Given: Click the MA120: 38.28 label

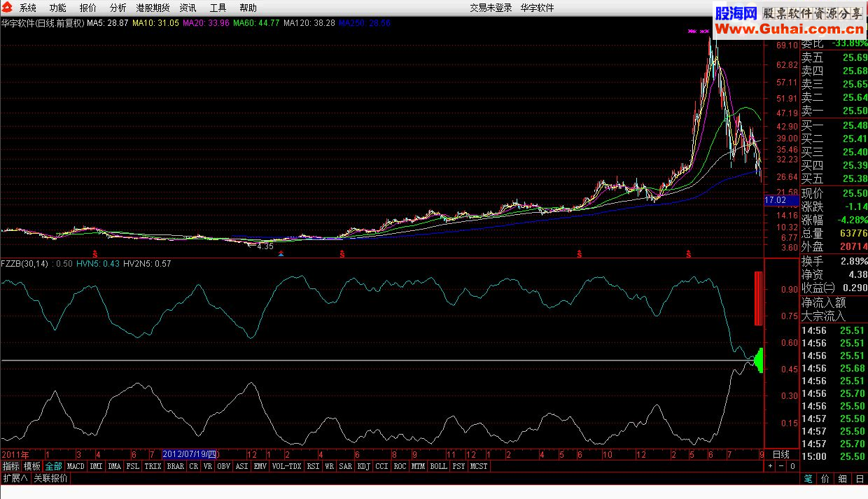Looking at the screenshot, I should click(x=309, y=23).
